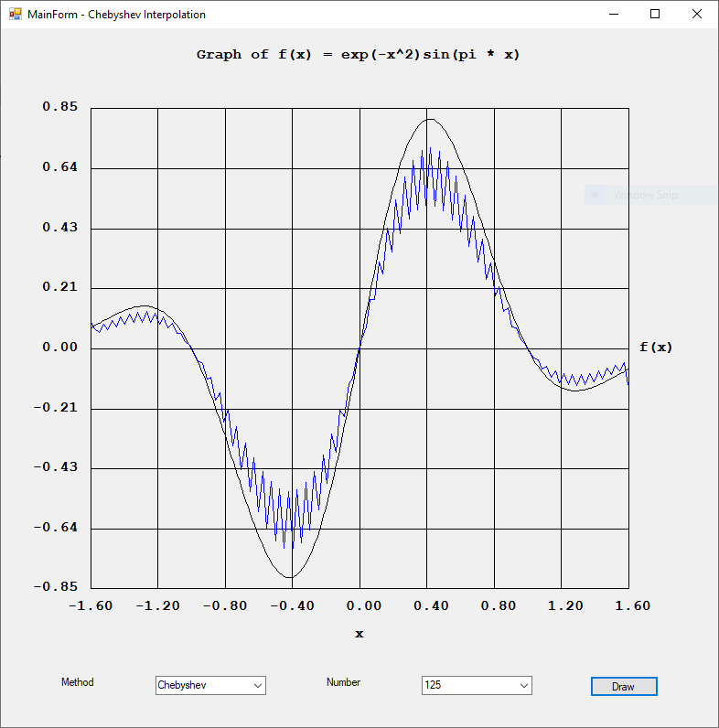Click the MainForm application icon in title bar
This screenshot has width=719, height=728.
click(15, 15)
